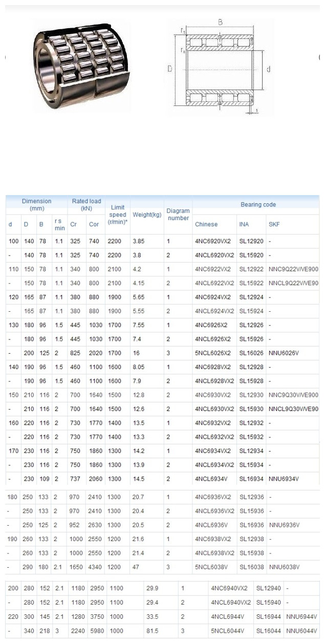The height and width of the screenshot is (644, 325).
Task: Select bearing code 4NC6940VX2
Action: (x=229, y=589)
